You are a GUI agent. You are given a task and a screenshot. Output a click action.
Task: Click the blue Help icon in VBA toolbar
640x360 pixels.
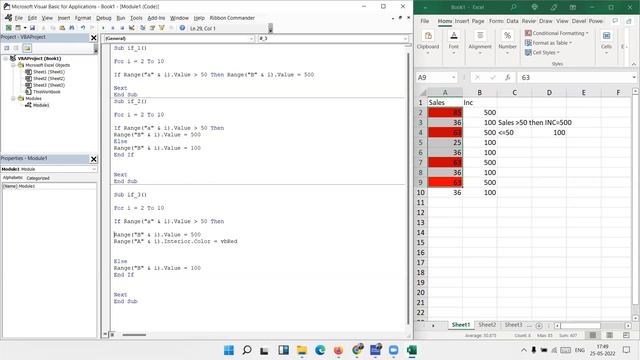coord(182,28)
